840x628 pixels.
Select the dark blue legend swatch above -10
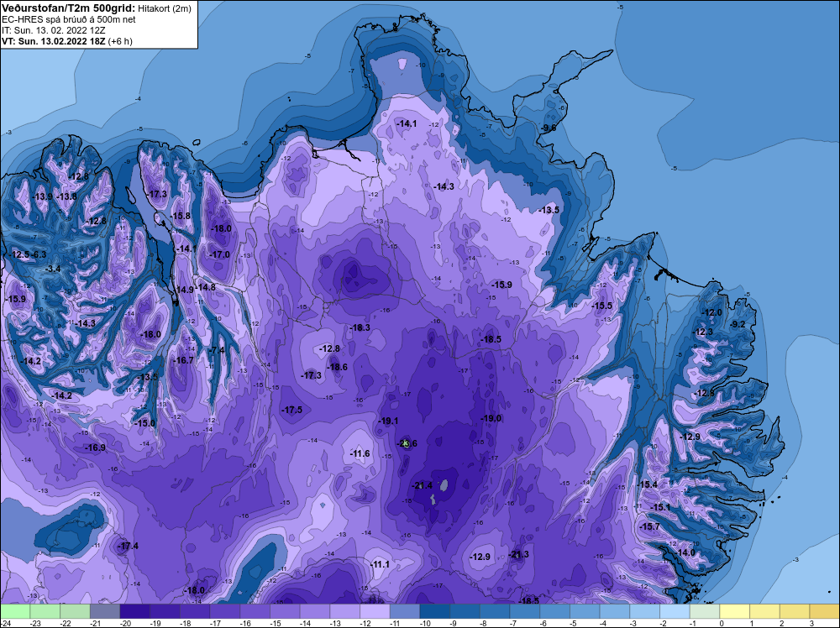435,611
